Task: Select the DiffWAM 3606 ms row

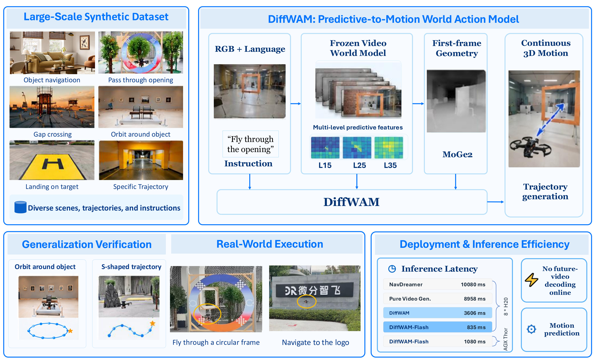Action: (438, 313)
